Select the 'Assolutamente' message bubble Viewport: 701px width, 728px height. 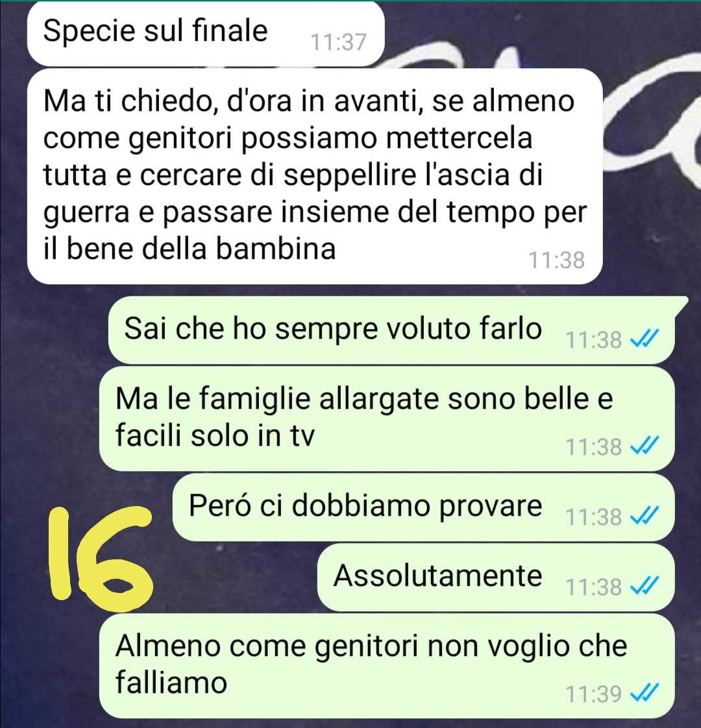click(496, 577)
